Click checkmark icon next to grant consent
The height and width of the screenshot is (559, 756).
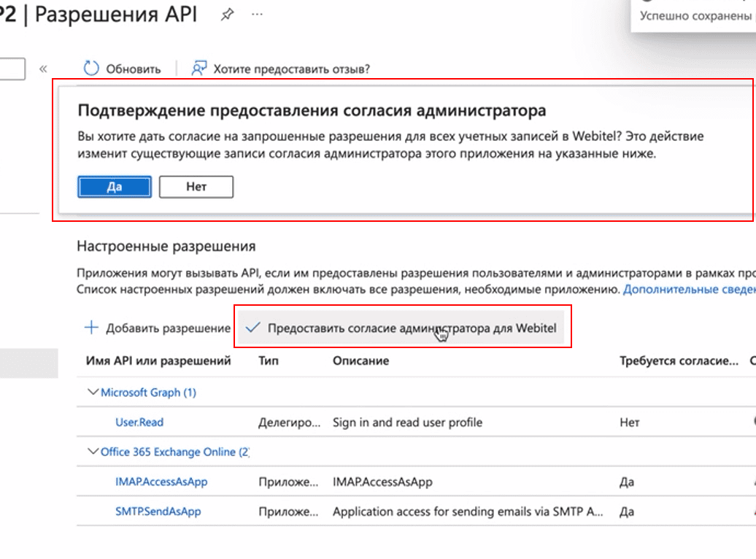click(252, 328)
